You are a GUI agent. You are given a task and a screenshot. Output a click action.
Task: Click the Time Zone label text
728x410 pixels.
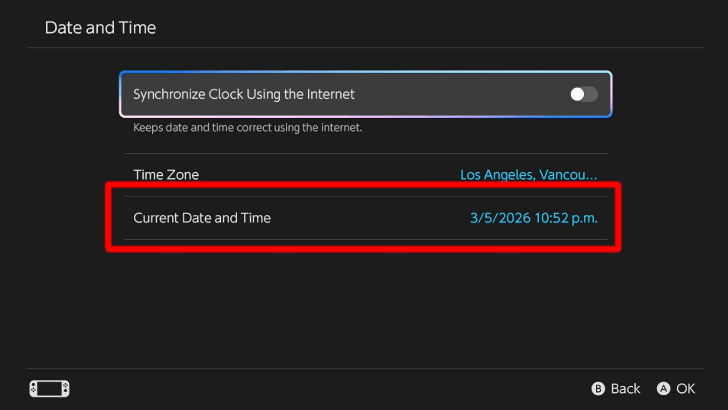tap(166, 174)
